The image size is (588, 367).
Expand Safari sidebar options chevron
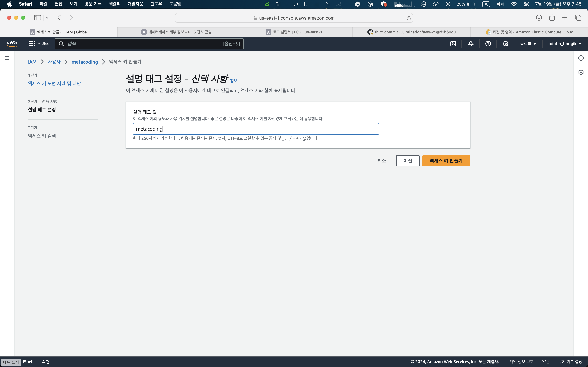point(47,18)
